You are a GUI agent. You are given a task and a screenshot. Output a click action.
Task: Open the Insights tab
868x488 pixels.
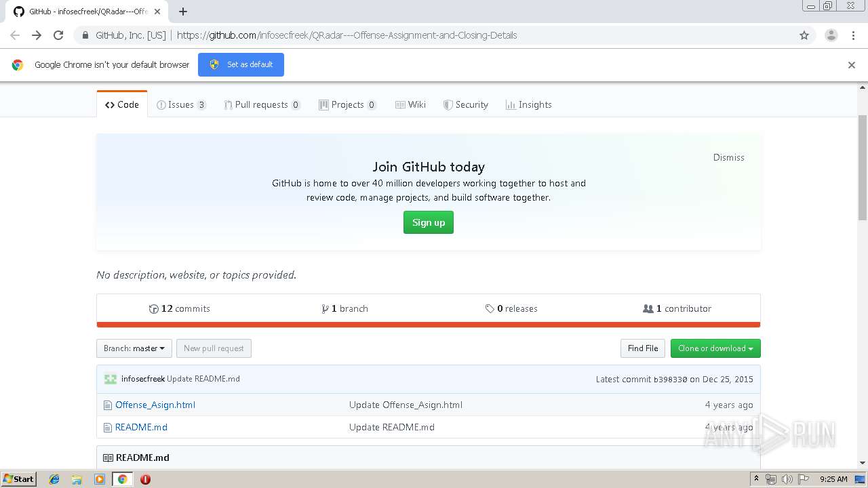(x=528, y=104)
